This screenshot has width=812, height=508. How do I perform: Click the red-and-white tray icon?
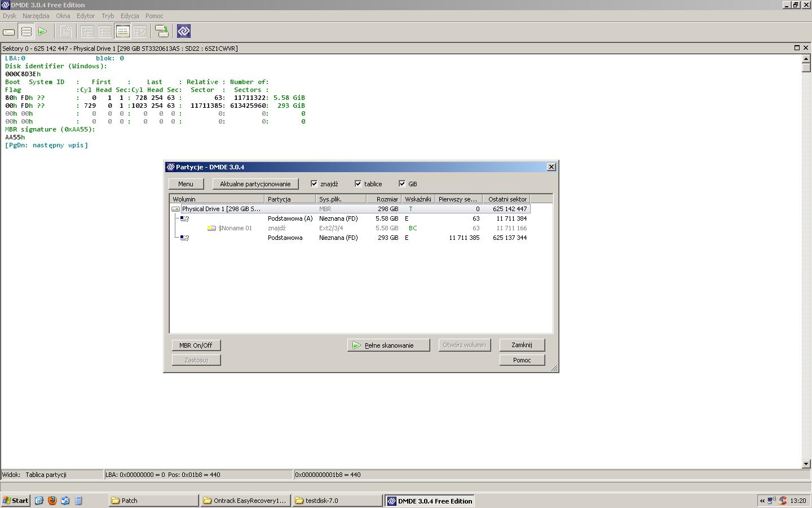782,501
